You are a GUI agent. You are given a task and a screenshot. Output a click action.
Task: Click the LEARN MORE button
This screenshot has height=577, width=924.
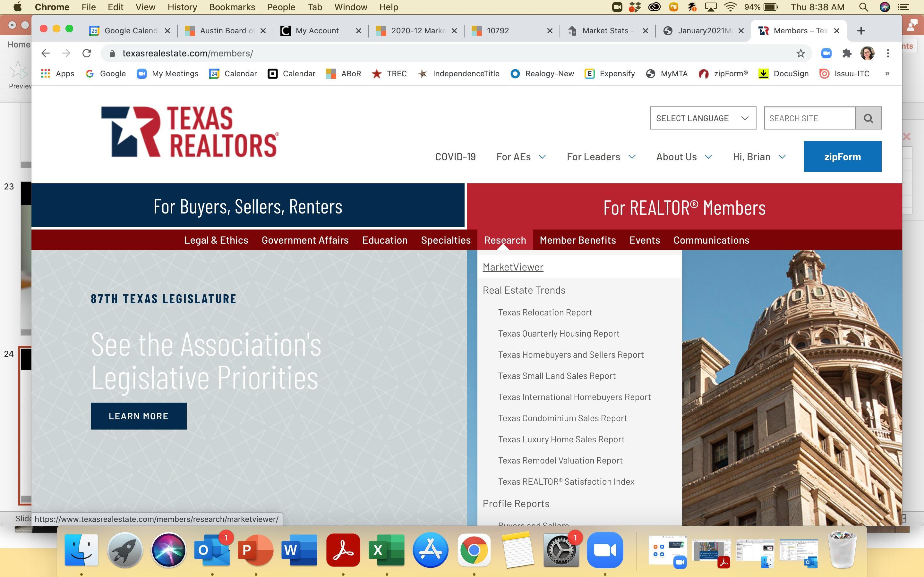139,416
